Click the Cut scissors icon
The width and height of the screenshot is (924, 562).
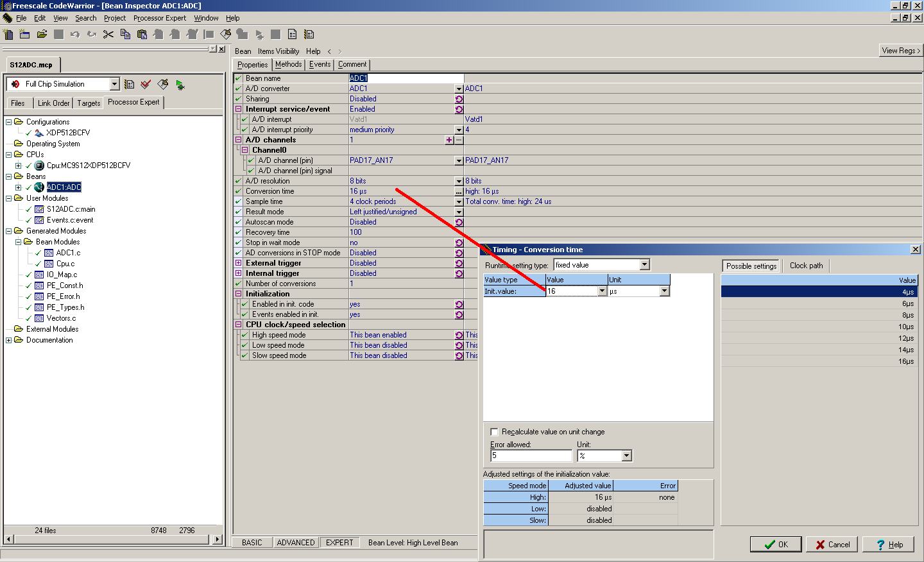(x=108, y=34)
